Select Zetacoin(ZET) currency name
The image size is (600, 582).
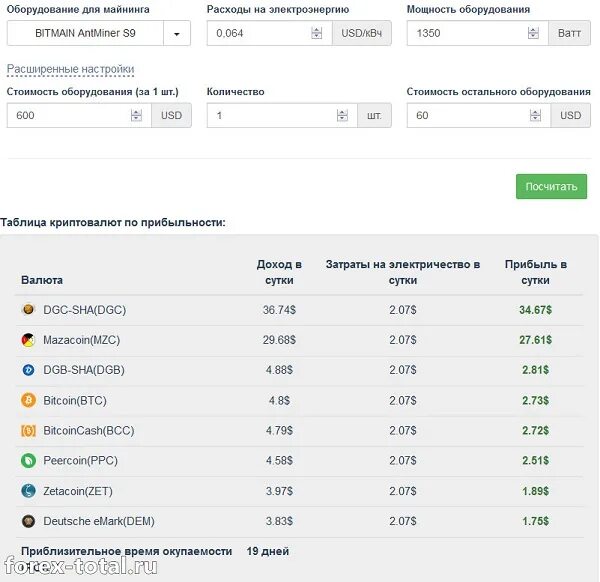tap(78, 491)
